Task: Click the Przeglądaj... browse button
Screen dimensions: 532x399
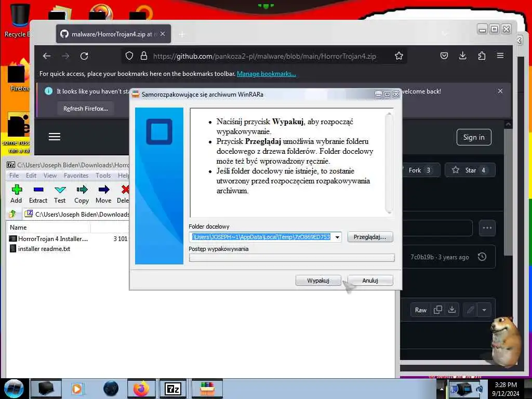Action: click(370, 237)
